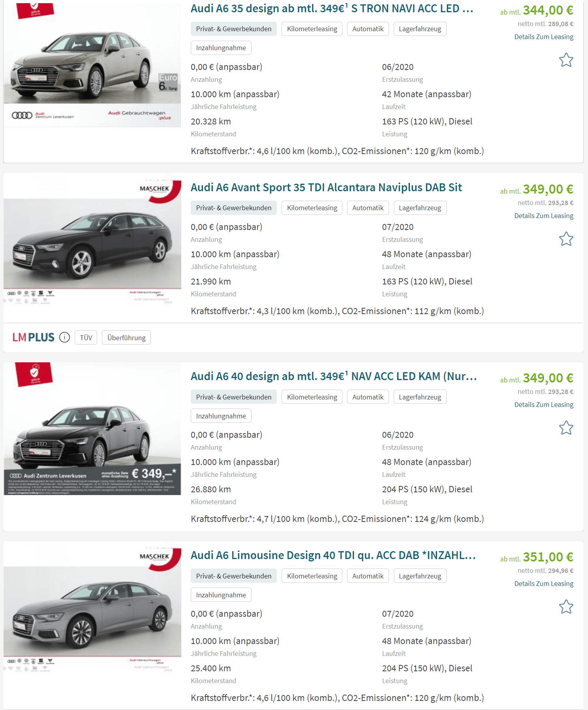
Task: Click 42 Monate (anpassbar) Laufzeit value
Action: pyautogui.click(x=426, y=94)
